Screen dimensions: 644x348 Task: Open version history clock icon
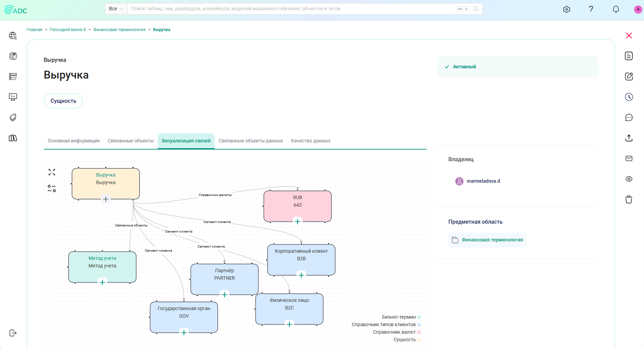click(629, 97)
